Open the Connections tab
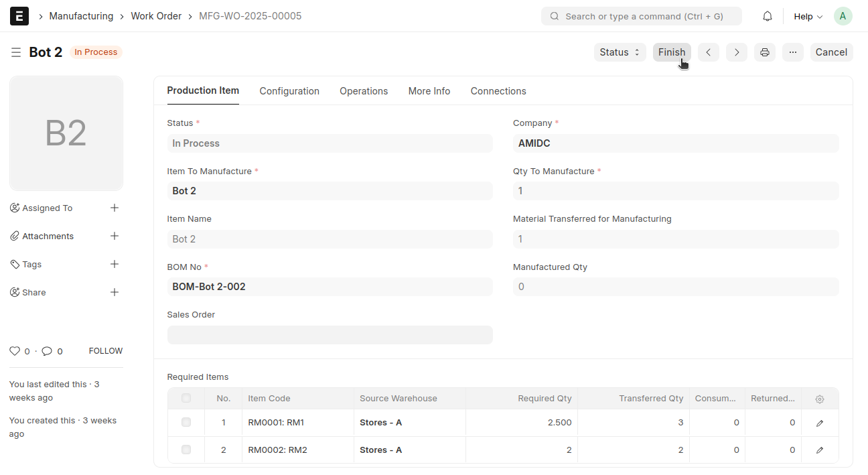Image resolution: width=868 pixels, height=475 pixels. (x=498, y=91)
